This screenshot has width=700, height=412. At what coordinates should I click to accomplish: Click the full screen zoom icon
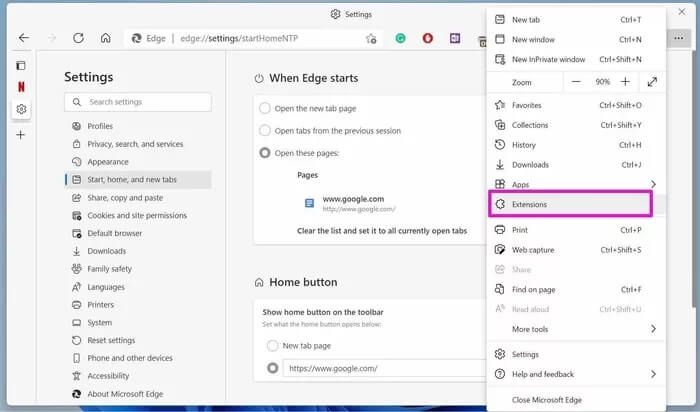coord(652,82)
